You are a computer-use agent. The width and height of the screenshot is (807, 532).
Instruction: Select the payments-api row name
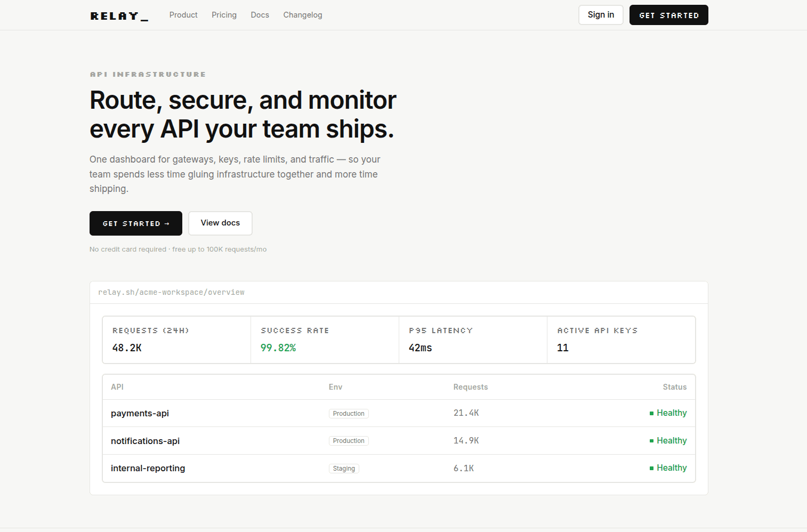[x=140, y=413]
